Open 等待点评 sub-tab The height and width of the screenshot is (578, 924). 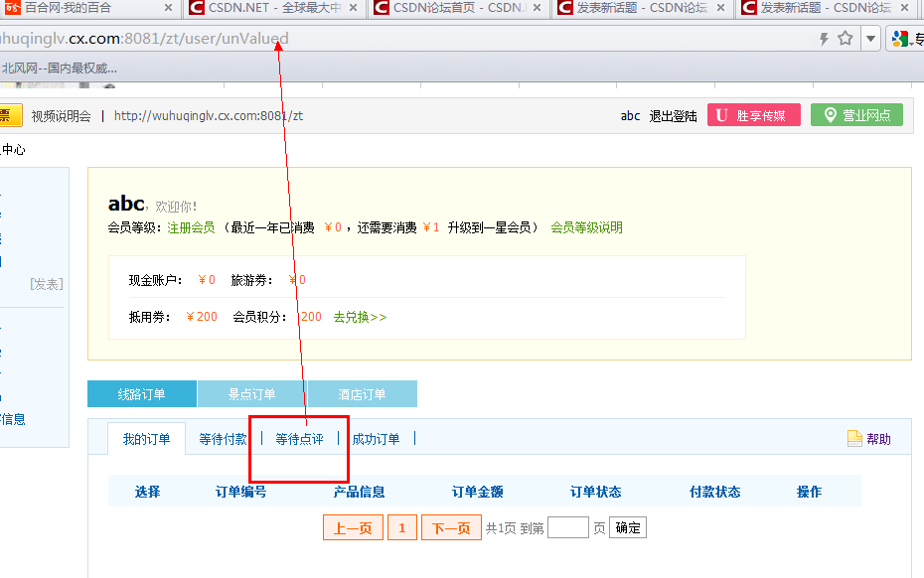click(299, 439)
